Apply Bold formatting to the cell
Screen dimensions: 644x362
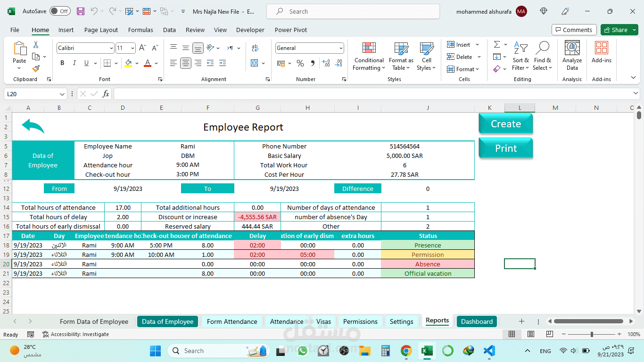[x=62, y=63]
